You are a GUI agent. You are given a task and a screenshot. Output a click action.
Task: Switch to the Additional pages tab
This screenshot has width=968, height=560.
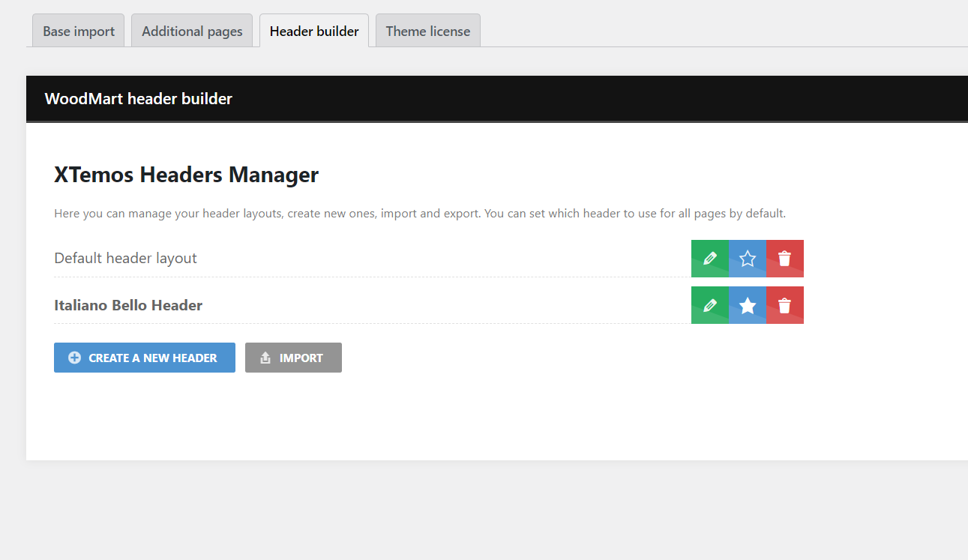click(x=192, y=31)
